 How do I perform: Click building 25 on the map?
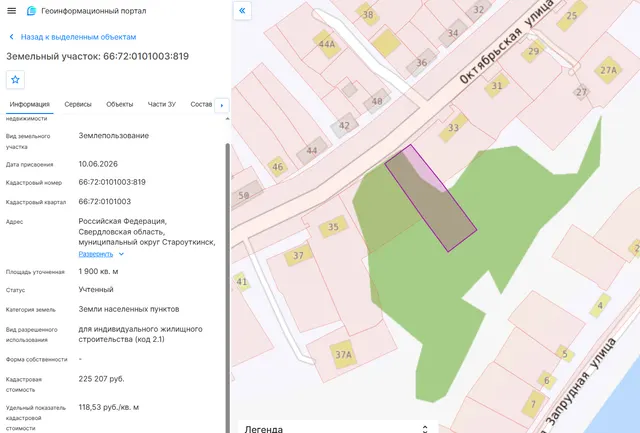coord(571,16)
